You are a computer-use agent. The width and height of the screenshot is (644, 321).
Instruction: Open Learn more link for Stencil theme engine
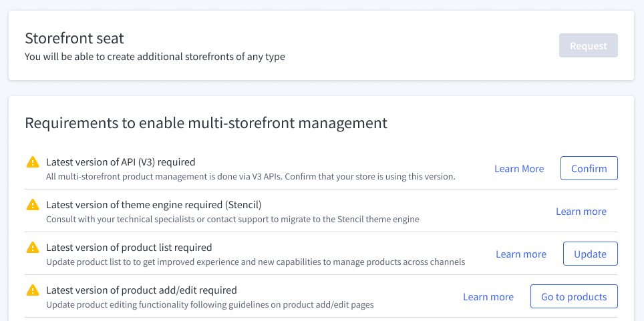[581, 212]
